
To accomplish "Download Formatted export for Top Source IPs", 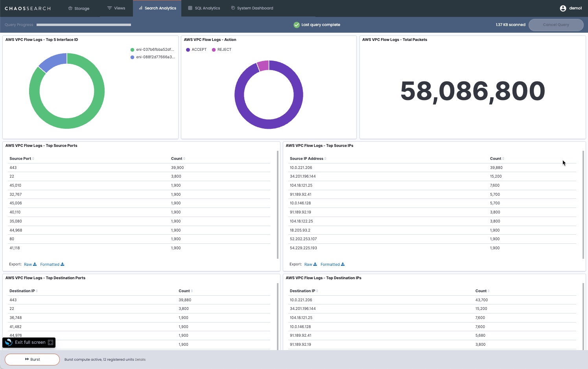I will pyautogui.click(x=332, y=264).
